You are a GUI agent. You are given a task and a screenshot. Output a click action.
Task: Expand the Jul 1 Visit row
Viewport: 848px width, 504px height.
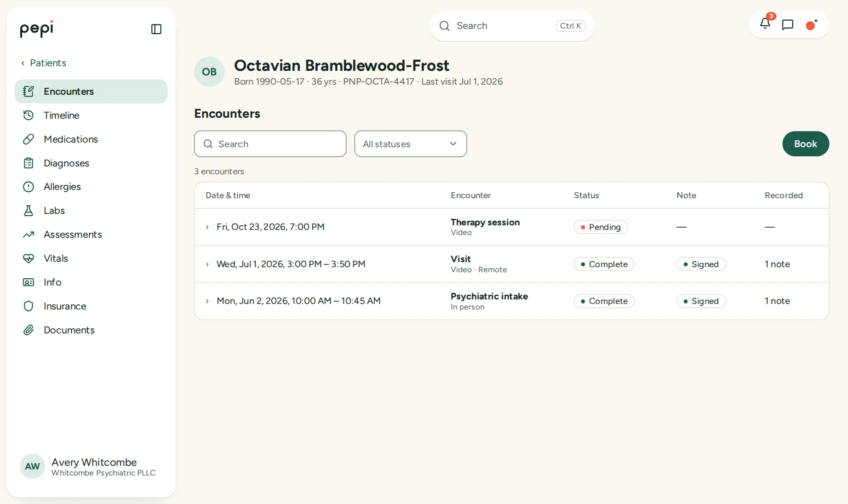[x=207, y=264]
